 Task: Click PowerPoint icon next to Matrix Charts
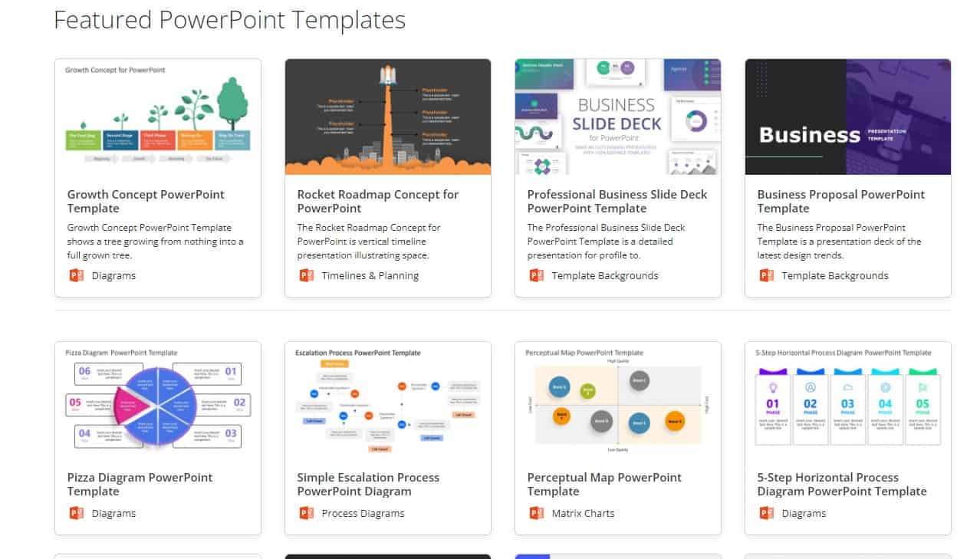tap(536, 513)
